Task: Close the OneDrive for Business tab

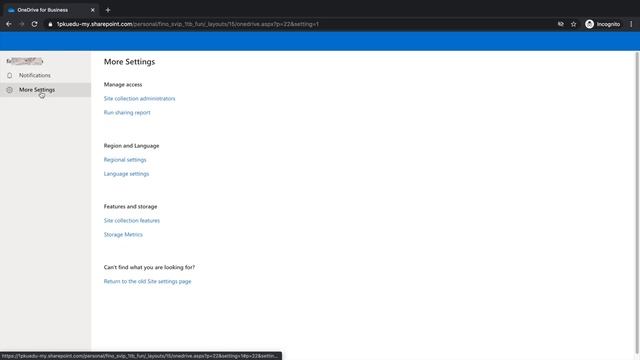Action: click(x=93, y=10)
